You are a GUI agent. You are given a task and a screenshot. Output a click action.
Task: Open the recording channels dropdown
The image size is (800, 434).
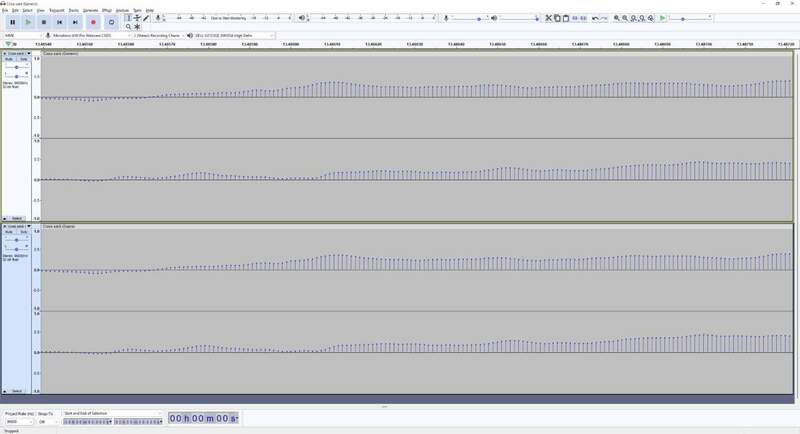[x=159, y=36]
